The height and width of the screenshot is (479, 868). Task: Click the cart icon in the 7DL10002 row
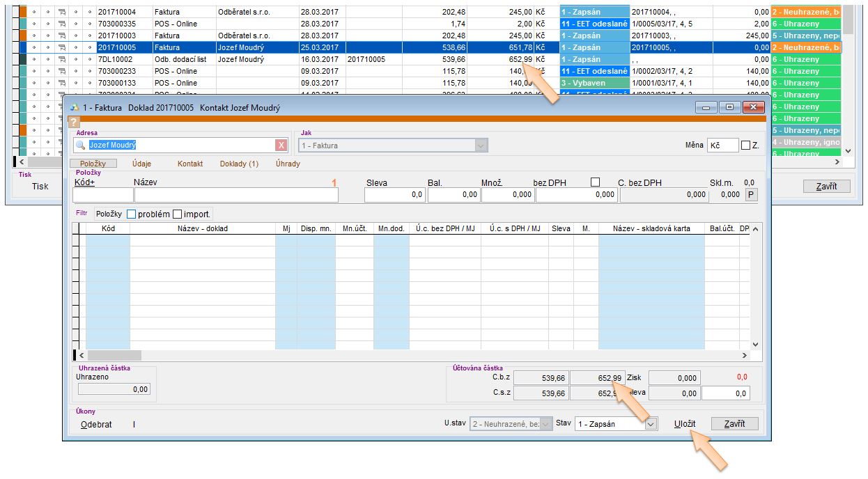(62, 59)
